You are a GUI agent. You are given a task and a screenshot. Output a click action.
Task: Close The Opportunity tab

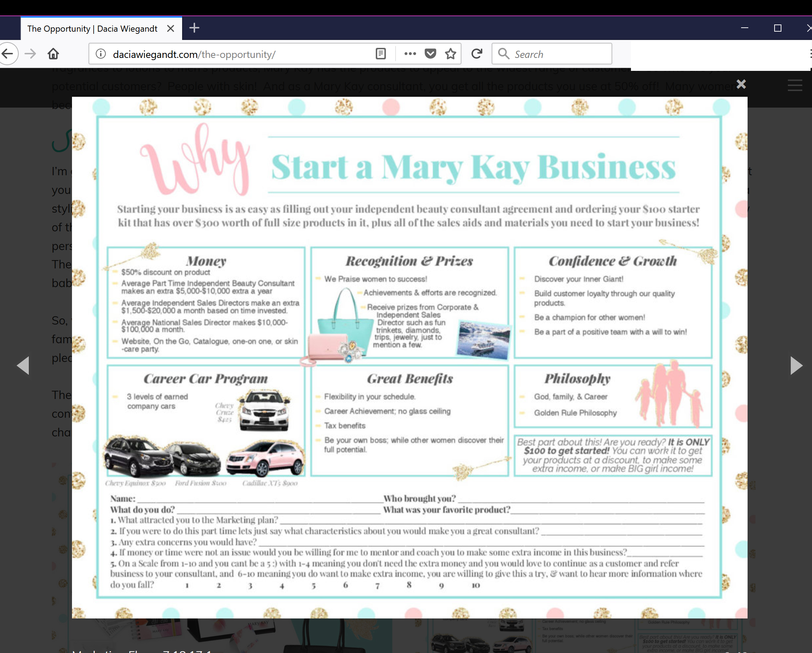(170, 29)
